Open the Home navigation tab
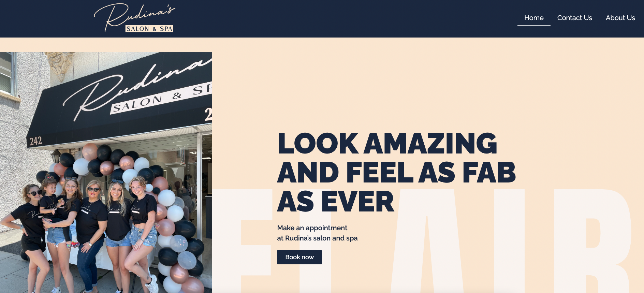 (x=534, y=18)
